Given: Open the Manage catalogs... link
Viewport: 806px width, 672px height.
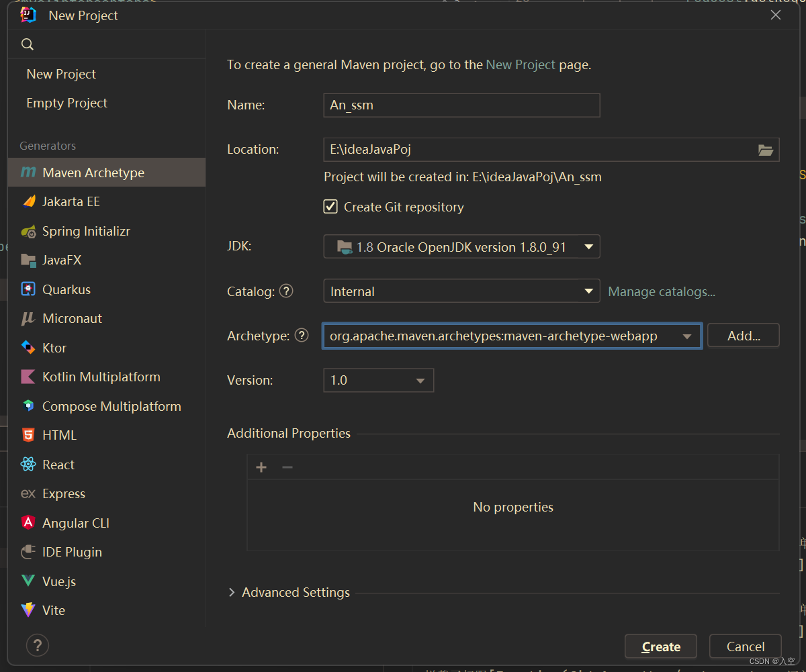Looking at the screenshot, I should (662, 291).
